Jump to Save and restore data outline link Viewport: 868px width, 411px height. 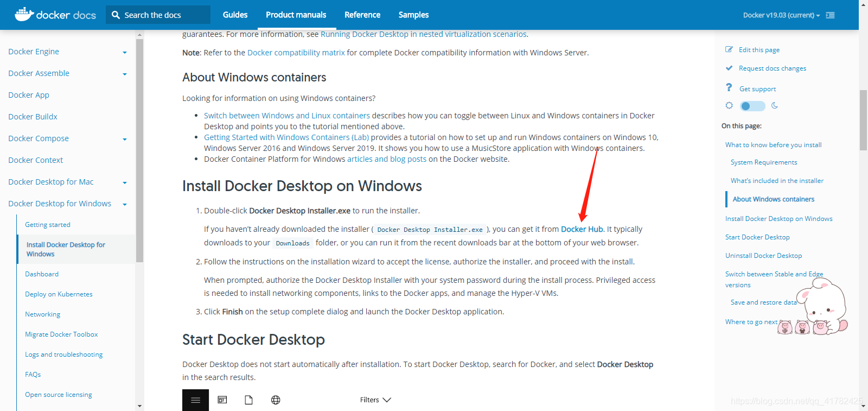pyautogui.click(x=763, y=302)
